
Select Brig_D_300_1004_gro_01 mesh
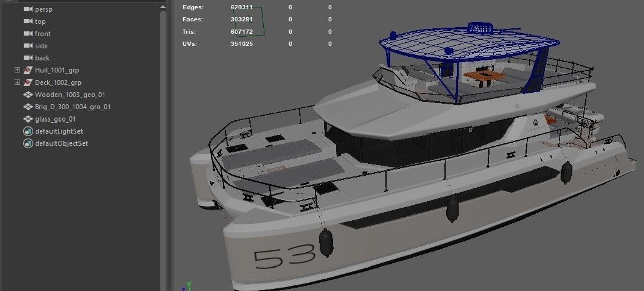tap(73, 107)
